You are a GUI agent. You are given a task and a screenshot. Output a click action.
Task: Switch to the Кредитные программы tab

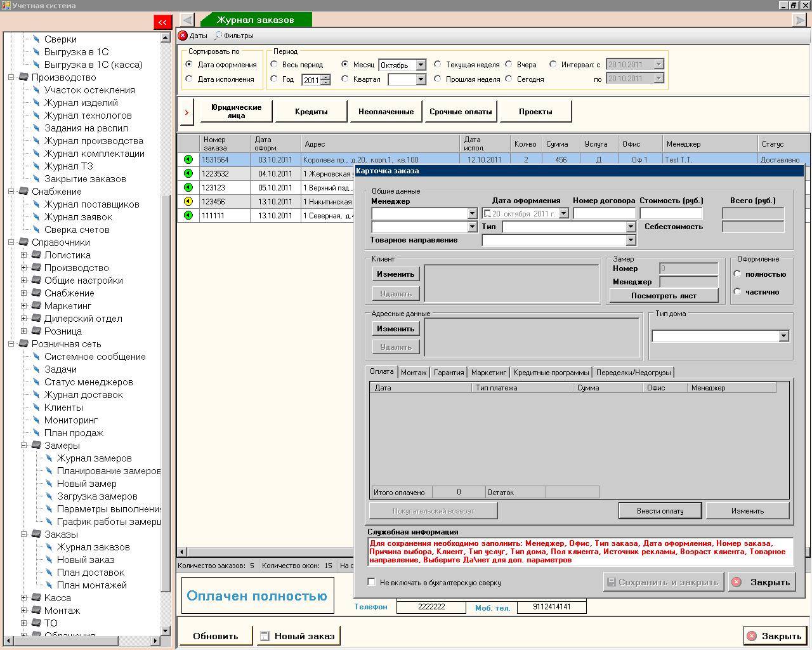click(x=549, y=373)
